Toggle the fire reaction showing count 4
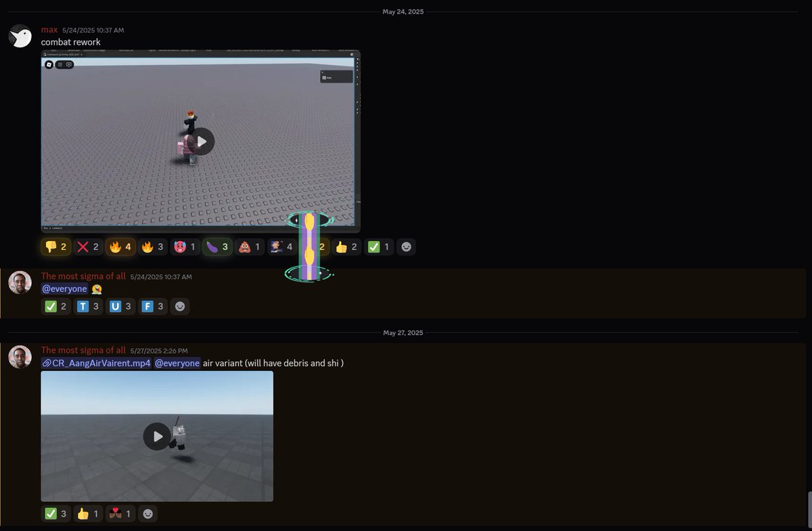 [120, 247]
